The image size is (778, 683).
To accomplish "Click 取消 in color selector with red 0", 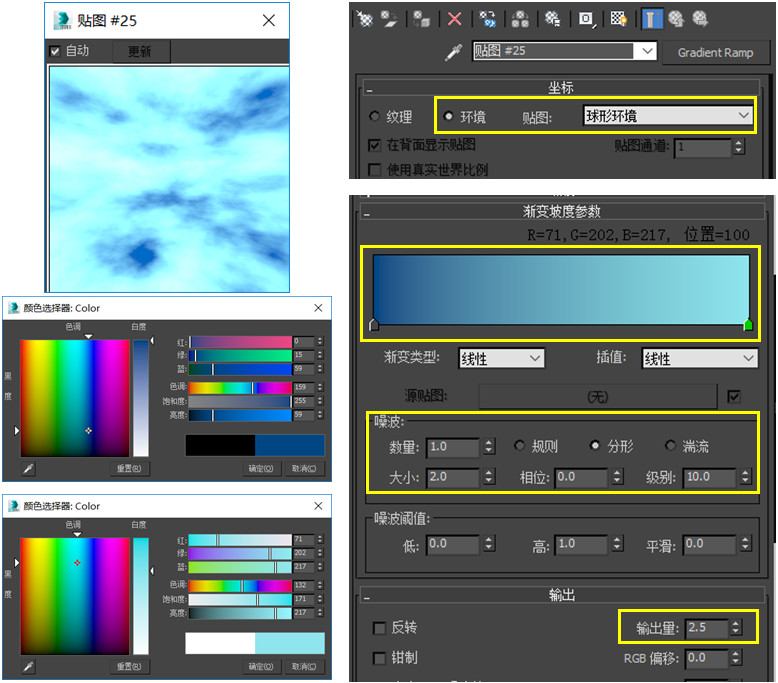I will pos(304,468).
